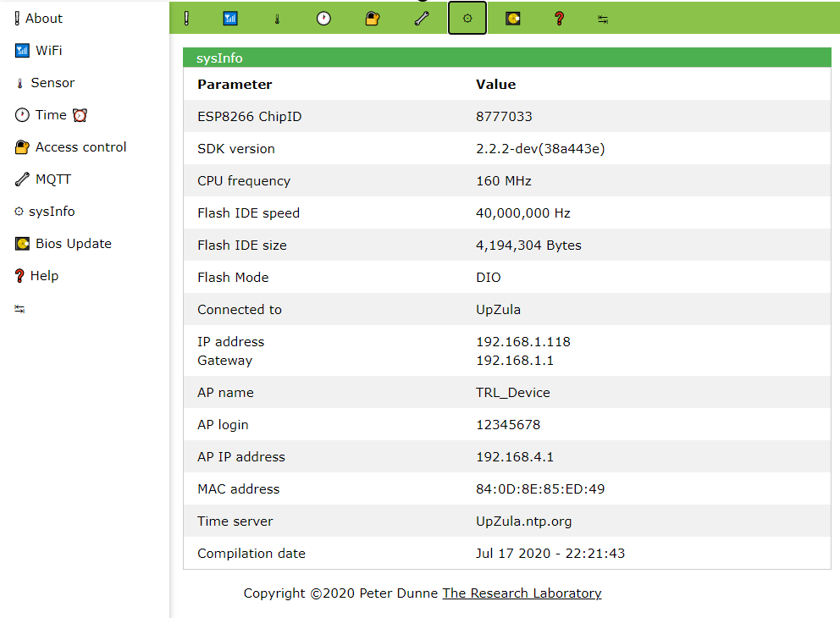Click the Help question mark icon in the toolbar

click(x=559, y=18)
